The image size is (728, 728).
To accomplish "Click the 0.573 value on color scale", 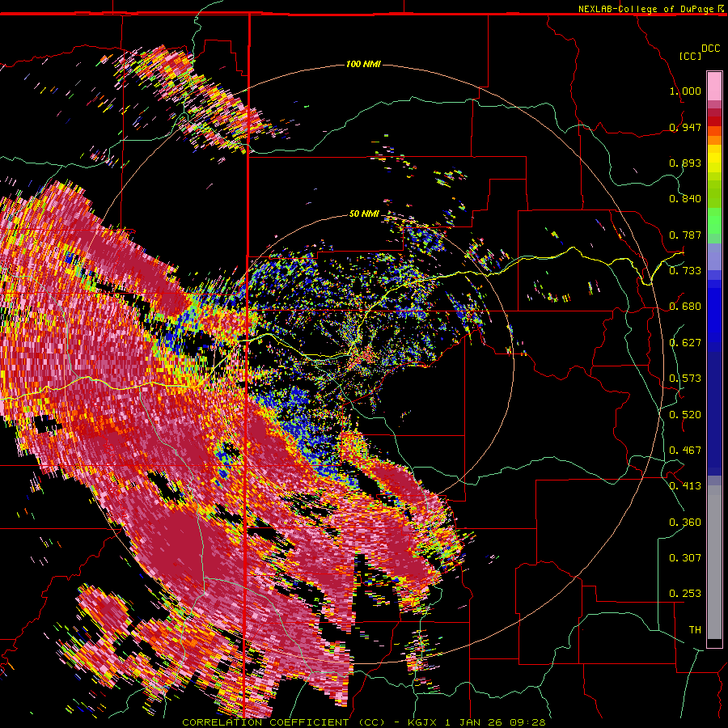I will tap(685, 379).
